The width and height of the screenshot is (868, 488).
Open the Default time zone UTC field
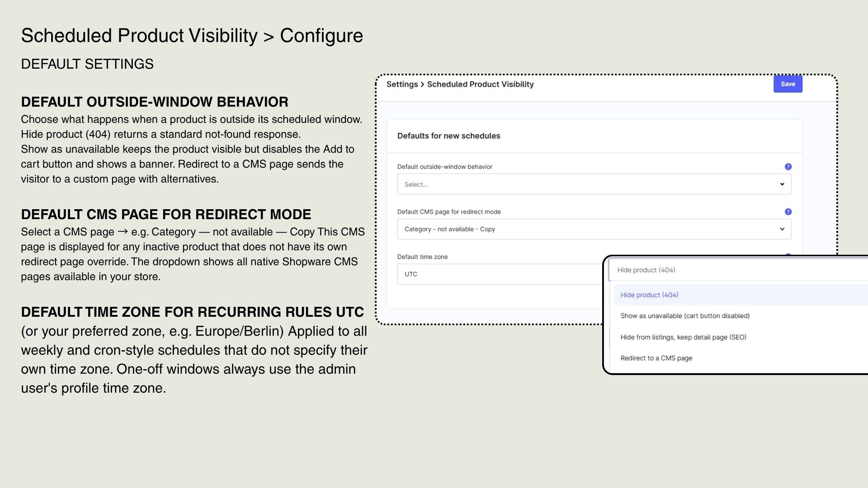tap(500, 274)
